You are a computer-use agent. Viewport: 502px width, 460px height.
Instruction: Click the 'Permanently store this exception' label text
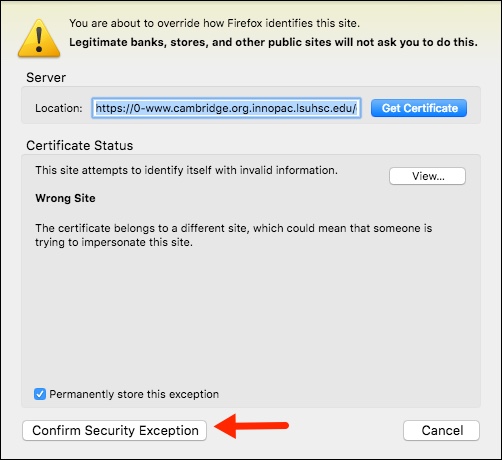pyautogui.click(x=134, y=394)
